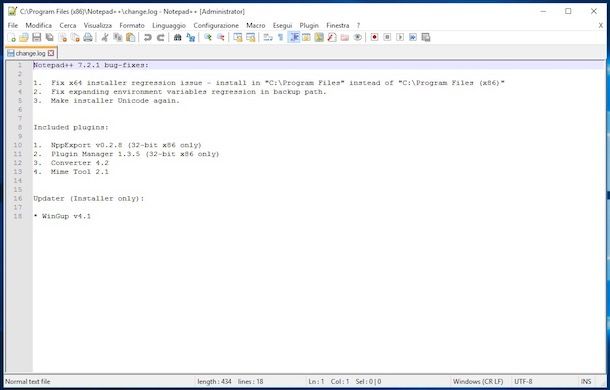Viewport: 610px width, 390px height.
Task: Open the Macro menu
Action: click(256, 25)
